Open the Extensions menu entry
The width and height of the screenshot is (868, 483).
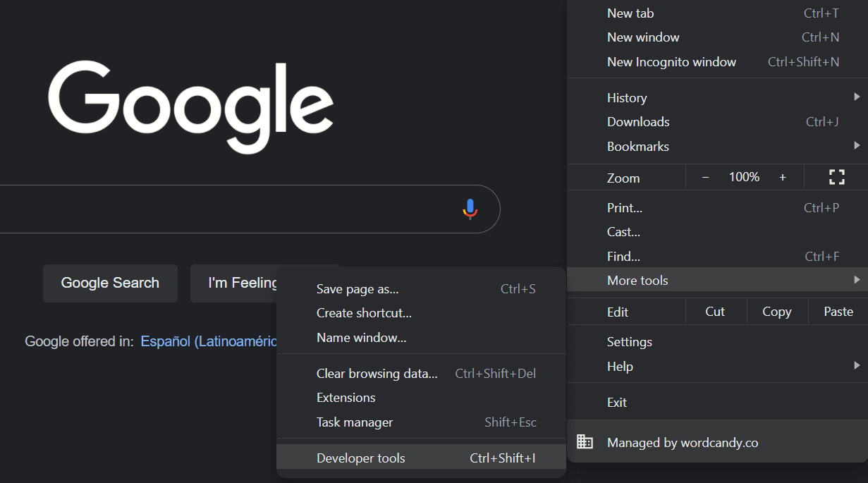pos(346,397)
